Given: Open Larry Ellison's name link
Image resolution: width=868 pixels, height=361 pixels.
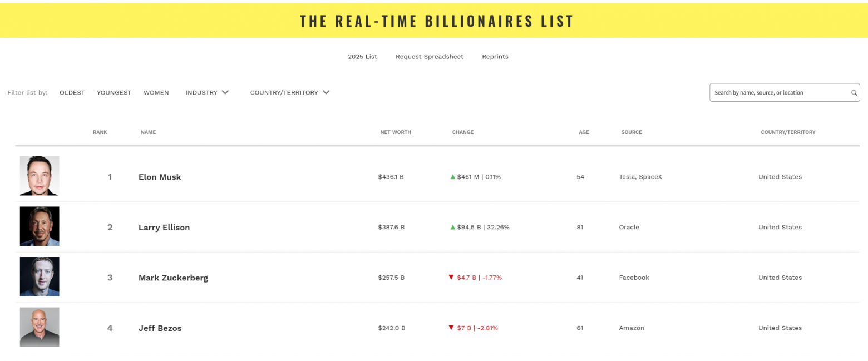Looking at the screenshot, I should point(164,228).
